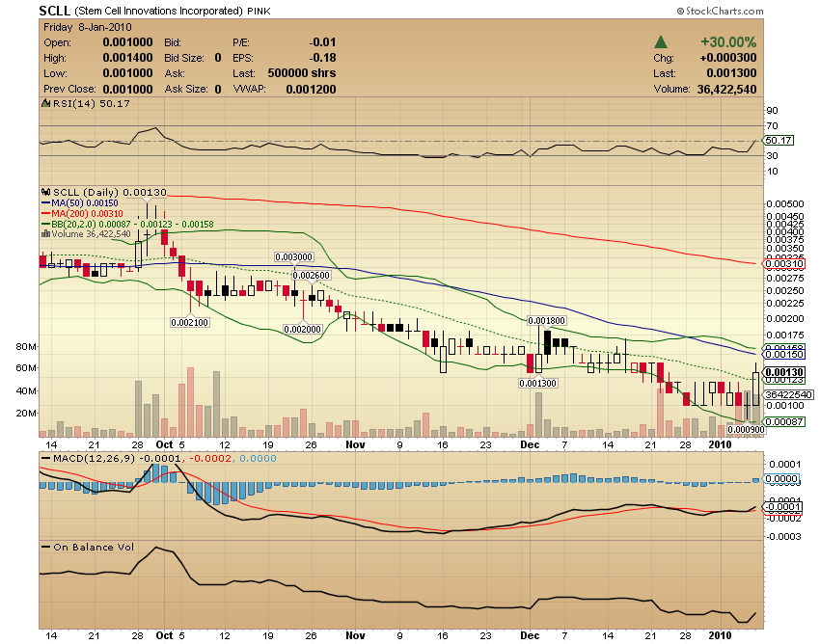Click the date Friday 8-Jan-2010
820x644 pixels.
click(x=88, y=27)
